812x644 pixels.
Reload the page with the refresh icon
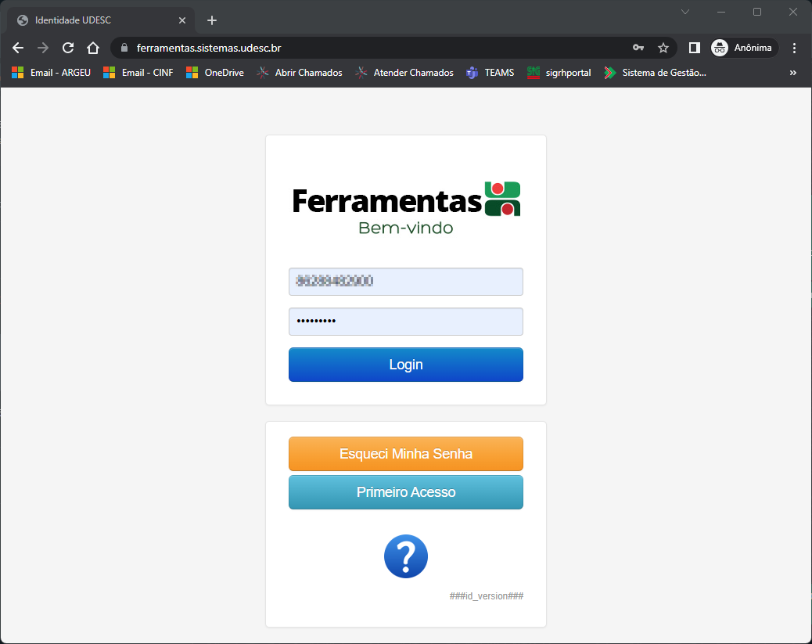[68, 49]
